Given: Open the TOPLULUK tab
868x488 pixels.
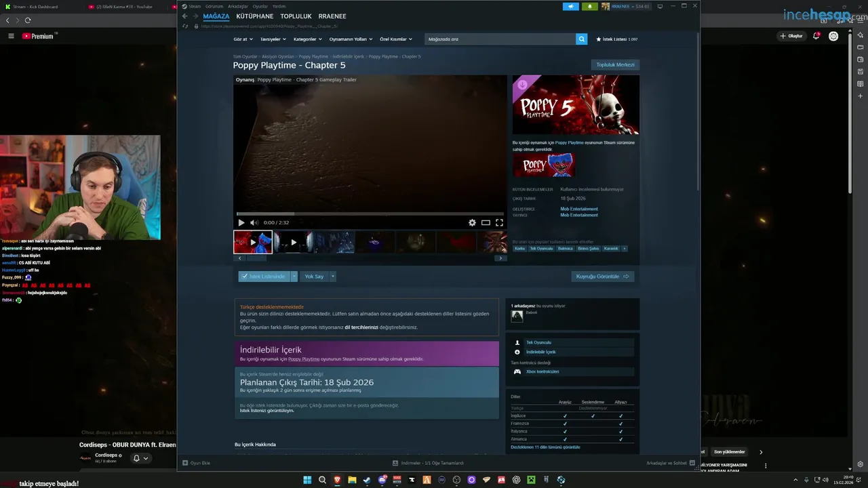Looking at the screenshot, I should click(296, 16).
